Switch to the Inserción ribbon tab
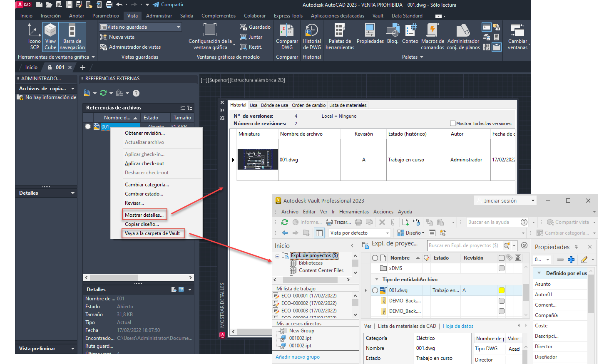This screenshot has height=364, width=604. 51,16
